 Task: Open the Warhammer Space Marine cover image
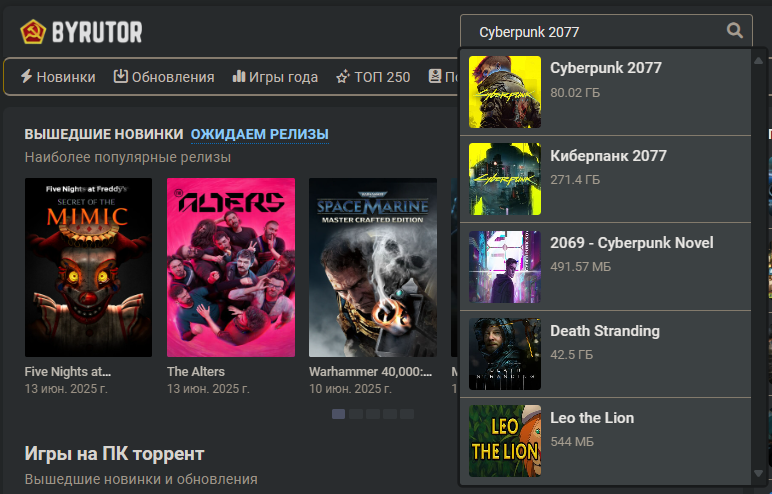pyautogui.click(x=373, y=267)
